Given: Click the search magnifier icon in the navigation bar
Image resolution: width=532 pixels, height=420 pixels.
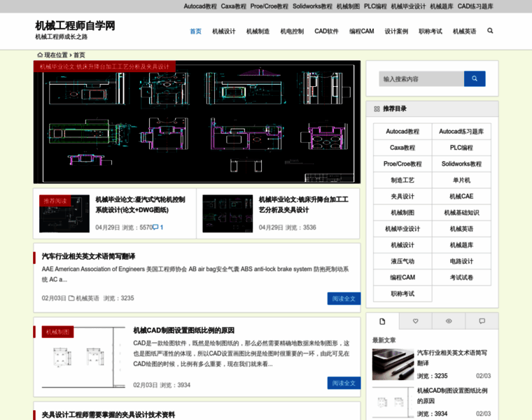Looking at the screenshot, I should (x=490, y=31).
